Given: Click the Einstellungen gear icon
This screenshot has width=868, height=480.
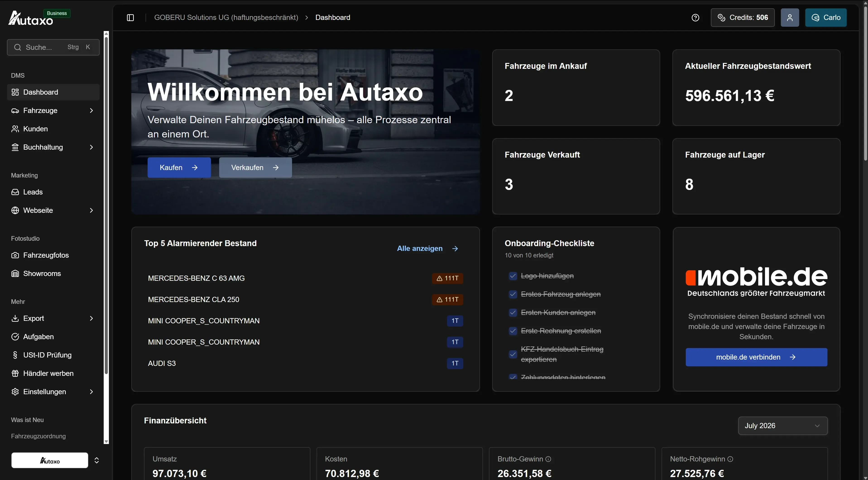Looking at the screenshot, I should pos(15,392).
